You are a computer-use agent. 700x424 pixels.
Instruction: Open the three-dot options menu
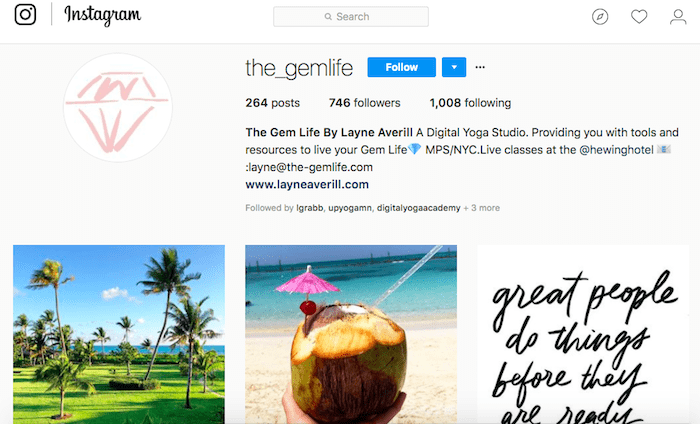point(480,67)
